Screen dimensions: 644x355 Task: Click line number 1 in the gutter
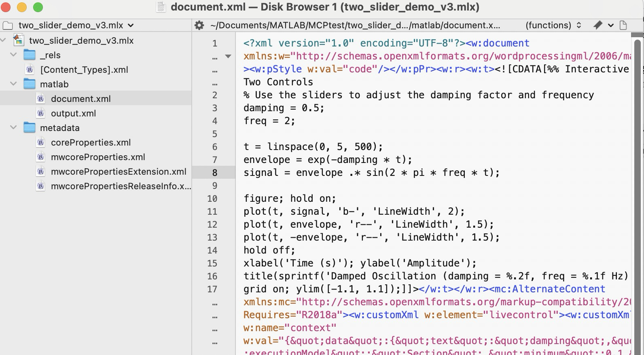click(x=214, y=43)
